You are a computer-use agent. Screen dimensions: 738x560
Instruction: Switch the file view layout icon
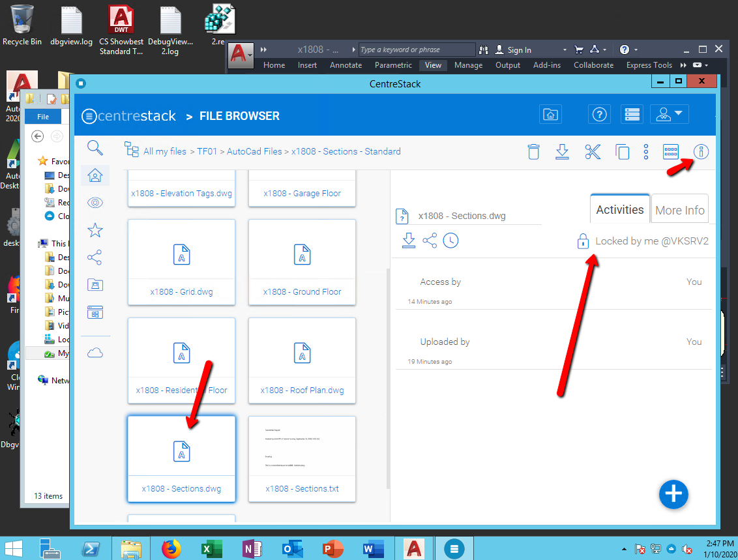[x=671, y=151]
